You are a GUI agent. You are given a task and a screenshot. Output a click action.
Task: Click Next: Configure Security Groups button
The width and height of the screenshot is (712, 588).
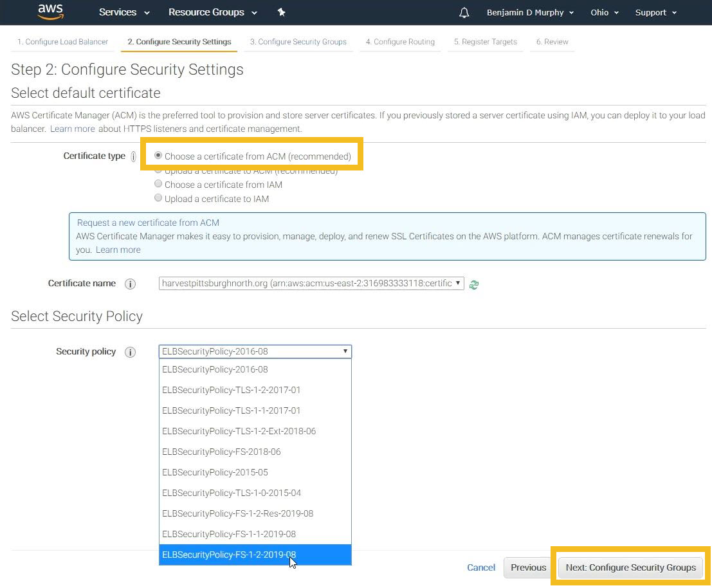click(631, 567)
